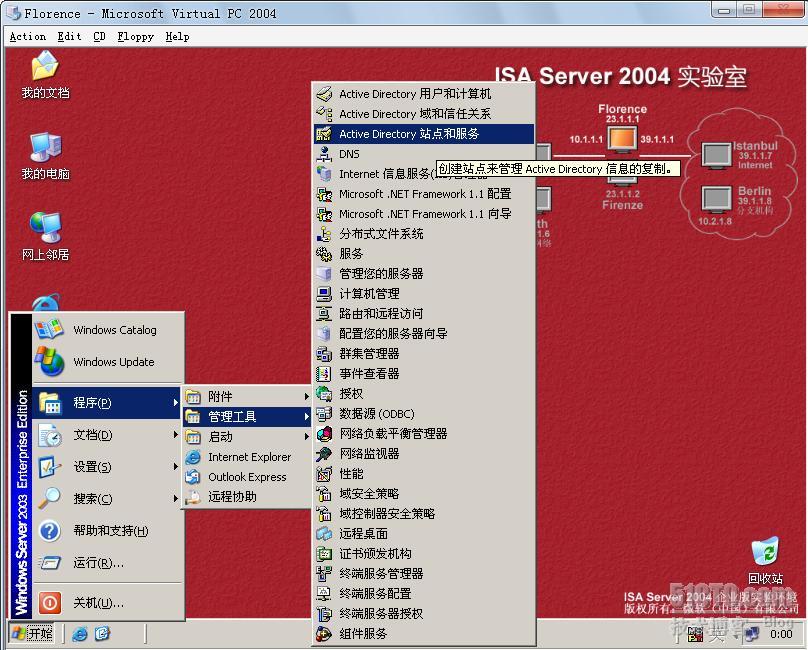Click Windows Update globe icon
The width and height of the screenshot is (808, 650).
(49, 361)
